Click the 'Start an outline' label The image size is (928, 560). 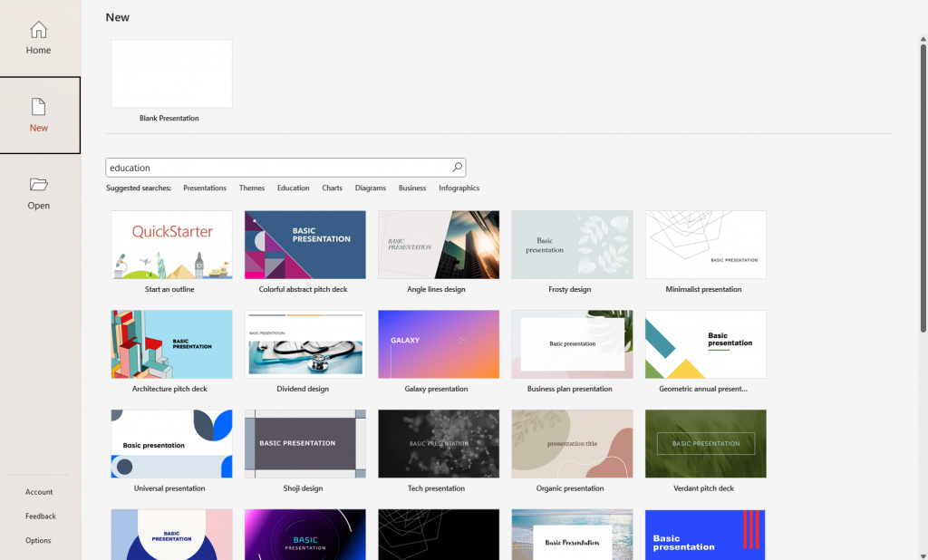[x=169, y=289]
